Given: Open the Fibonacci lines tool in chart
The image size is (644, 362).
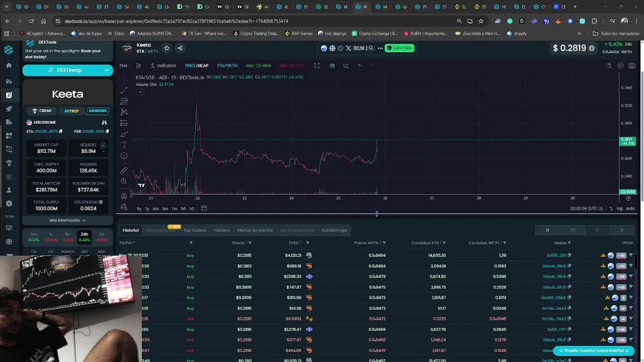Looking at the screenshot, I should point(124,101).
